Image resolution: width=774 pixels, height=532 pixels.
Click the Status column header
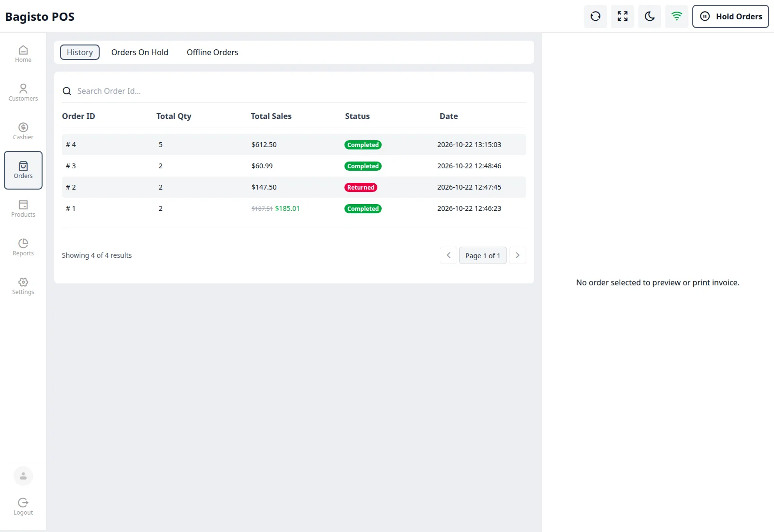357,116
